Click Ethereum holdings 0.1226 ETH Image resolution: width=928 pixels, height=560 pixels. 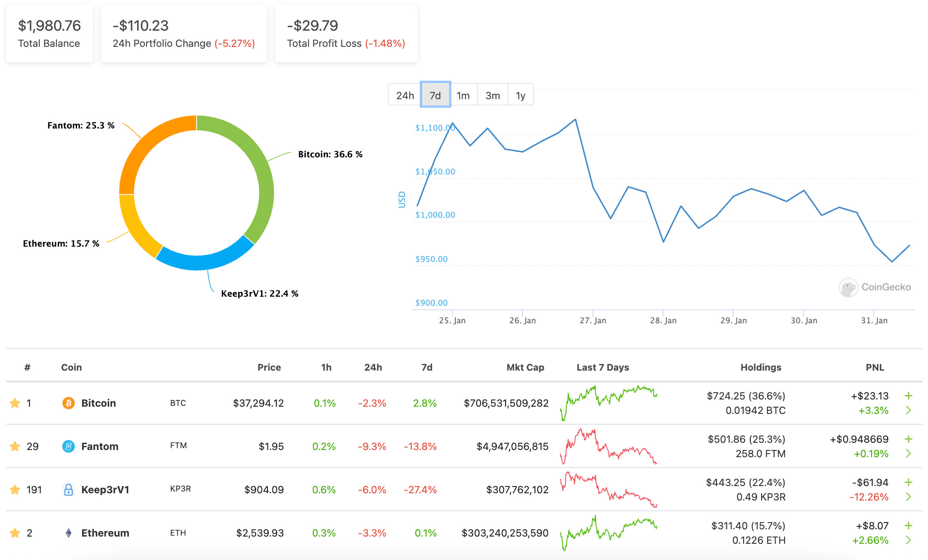click(759, 540)
